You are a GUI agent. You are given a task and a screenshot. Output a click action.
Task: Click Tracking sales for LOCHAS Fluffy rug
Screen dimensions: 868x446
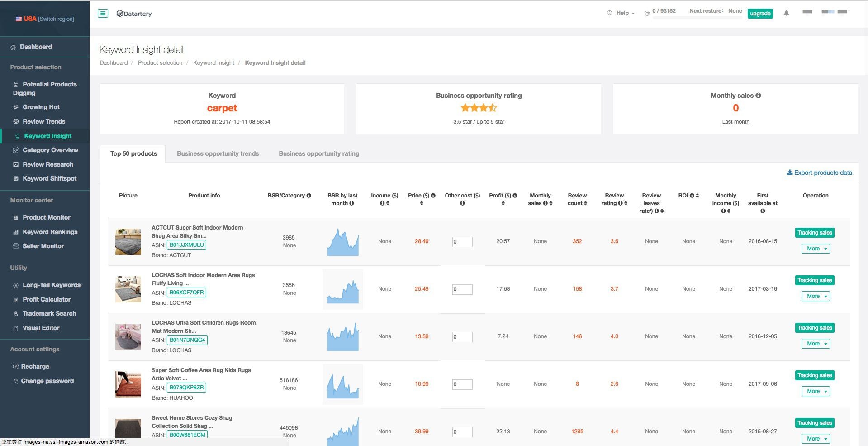click(815, 280)
